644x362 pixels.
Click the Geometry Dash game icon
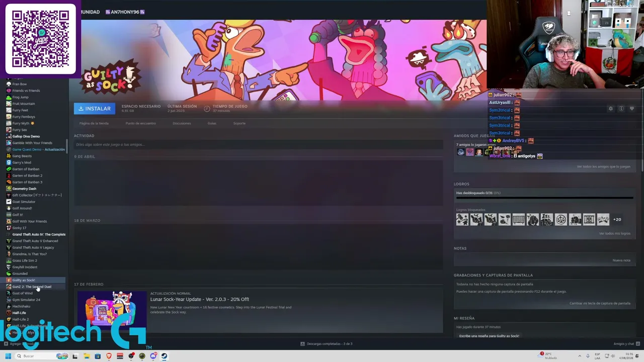coord(9,189)
